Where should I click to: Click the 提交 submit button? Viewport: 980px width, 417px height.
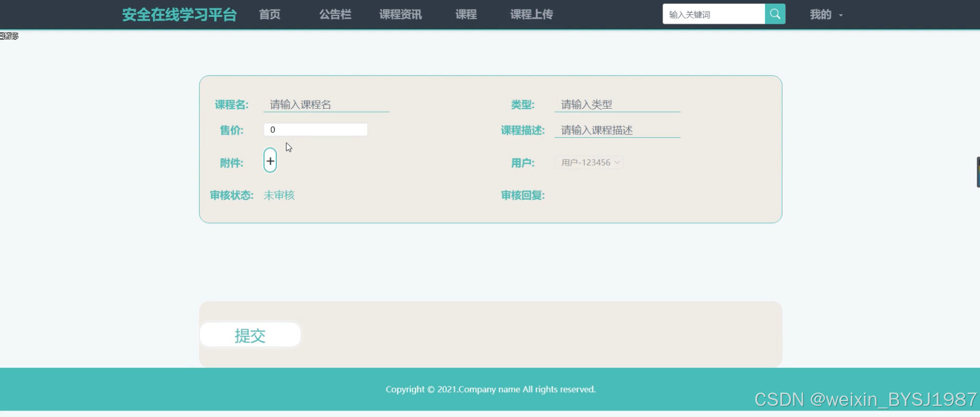250,335
